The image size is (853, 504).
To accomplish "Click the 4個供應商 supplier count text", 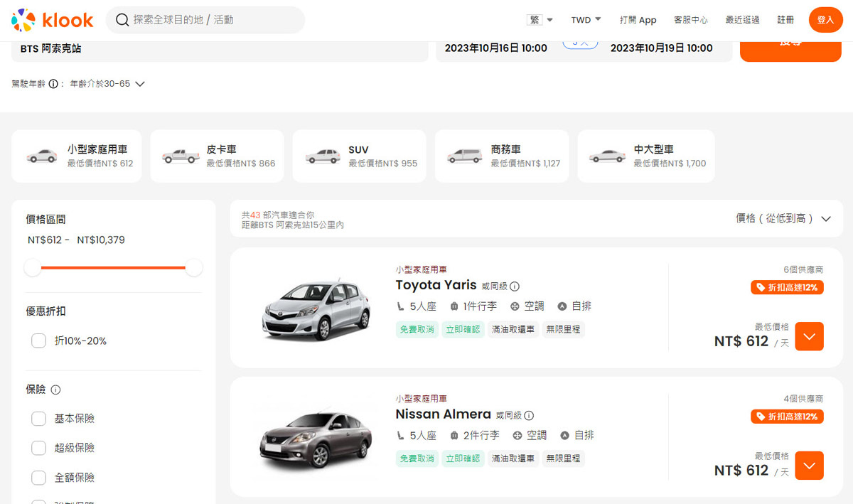I will (x=803, y=399).
